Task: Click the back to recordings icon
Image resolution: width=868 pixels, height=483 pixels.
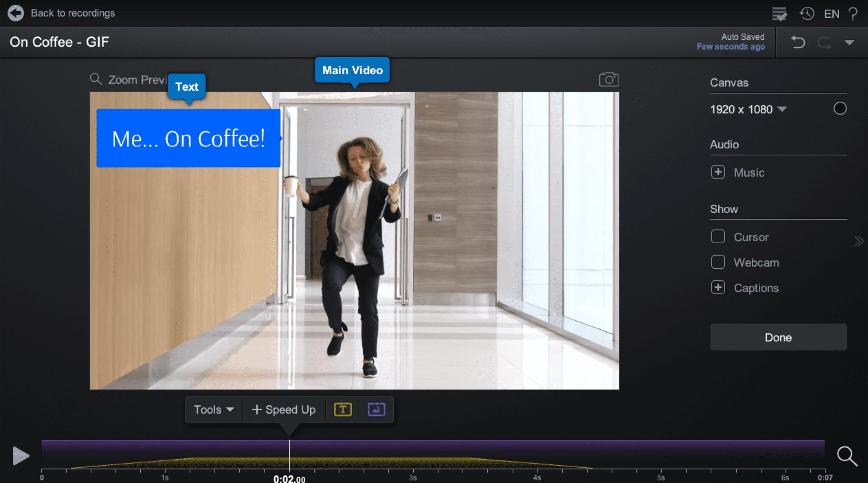Action: pos(16,13)
